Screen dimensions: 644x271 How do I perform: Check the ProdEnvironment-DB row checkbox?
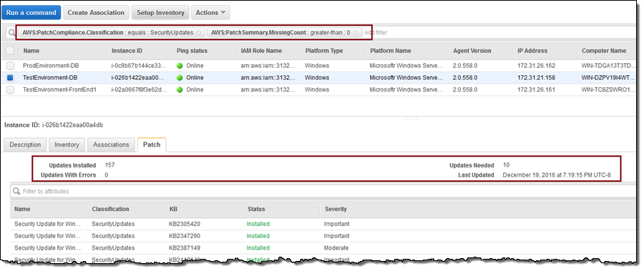pyautogui.click(x=10, y=66)
